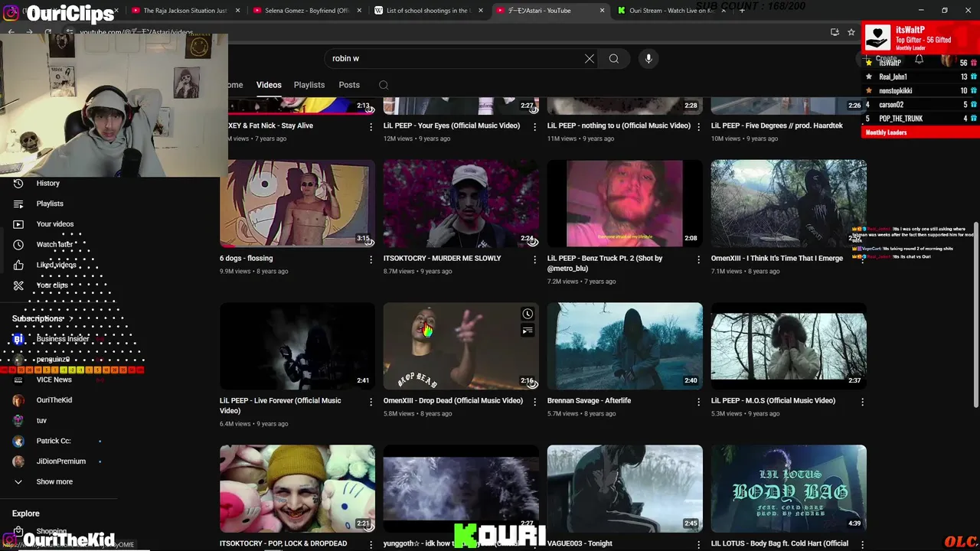Play LIL LOTUS Body Bag thumbnail
The width and height of the screenshot is (980, 551).
[x=789, y=488]
